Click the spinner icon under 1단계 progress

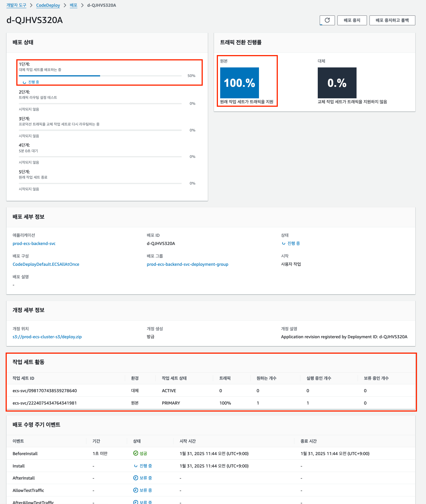point(24,82)
